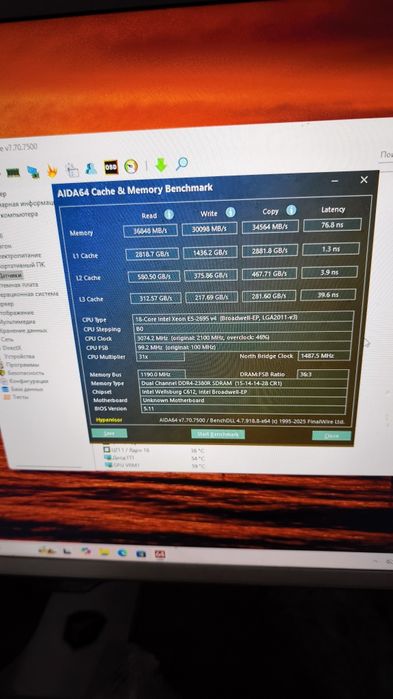393x699 pixels.
Task: Close the benchmark dialog with the X
Action: pyautogui.click(x=364, y=180)
